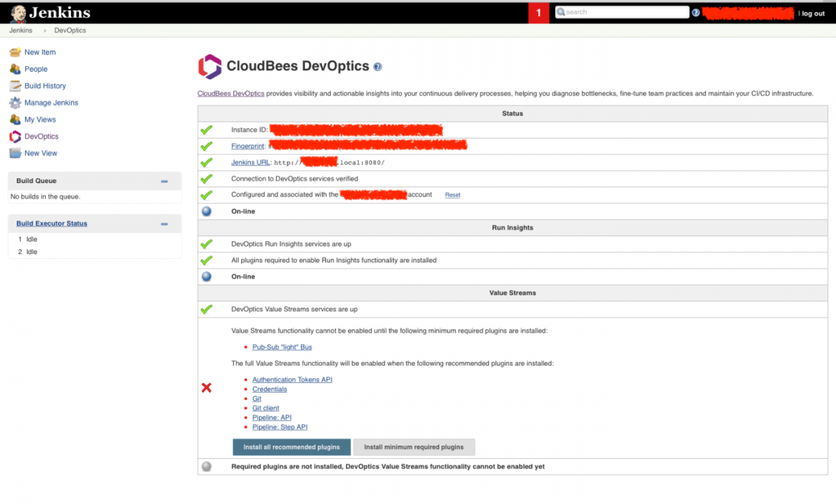Click the CloudBees DevOptics header logo
836x504 pixels.
coord(210,66)
